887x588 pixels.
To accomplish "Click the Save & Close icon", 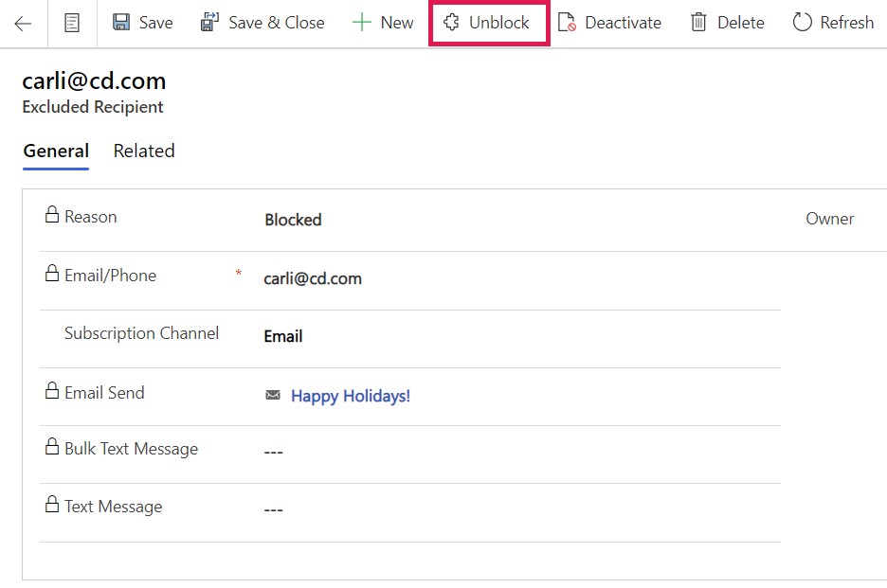I will pyautogui.click(x=209, y=22).
